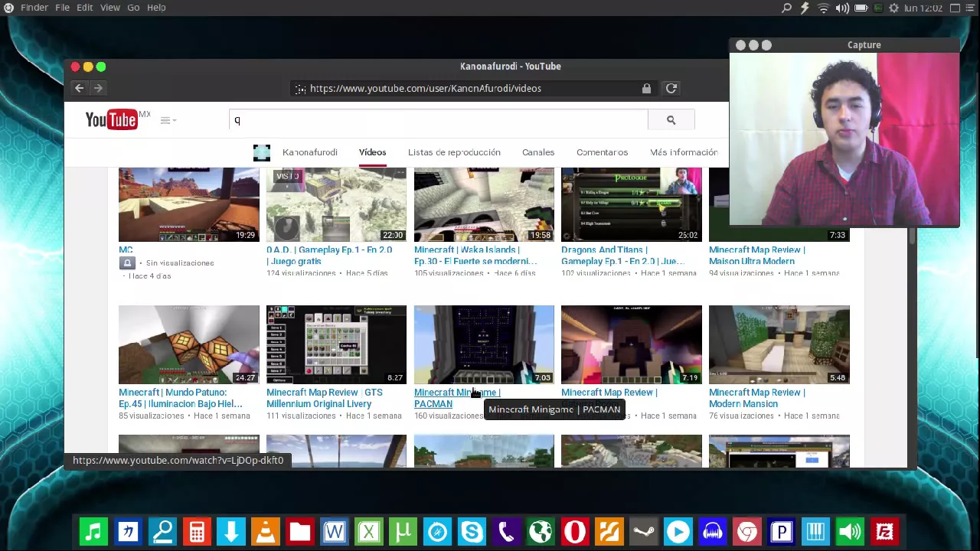Open the Comentarios tab
The height and width of the screenshot is (551, 980).
coord(602,152)
